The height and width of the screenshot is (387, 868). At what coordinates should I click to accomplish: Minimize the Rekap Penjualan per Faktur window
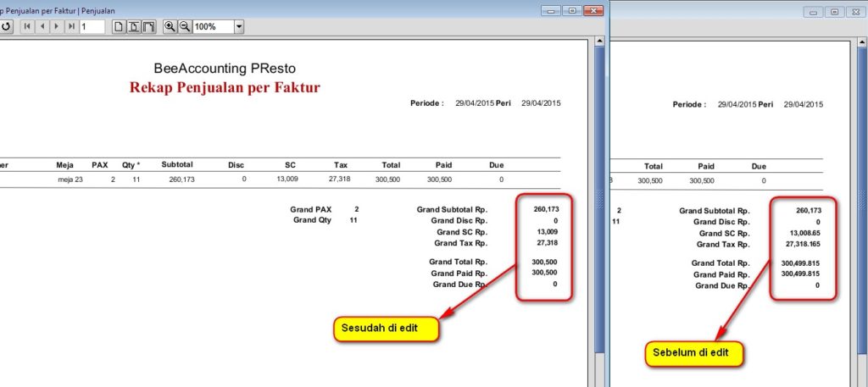pos(552,11)
